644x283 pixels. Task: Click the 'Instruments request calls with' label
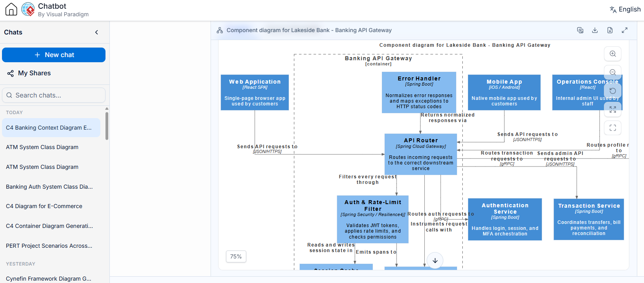(439, 227)
